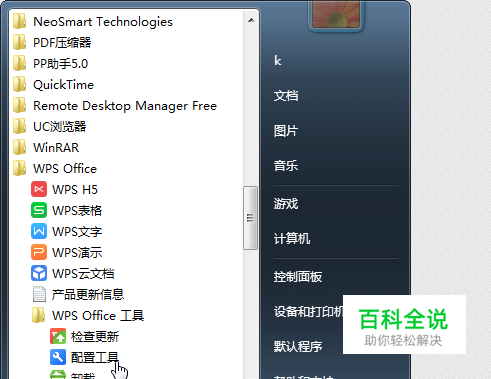Expand the PDF压缩器 folder label
The height and width of the screenshot is (379, 491).
point(62,43)
